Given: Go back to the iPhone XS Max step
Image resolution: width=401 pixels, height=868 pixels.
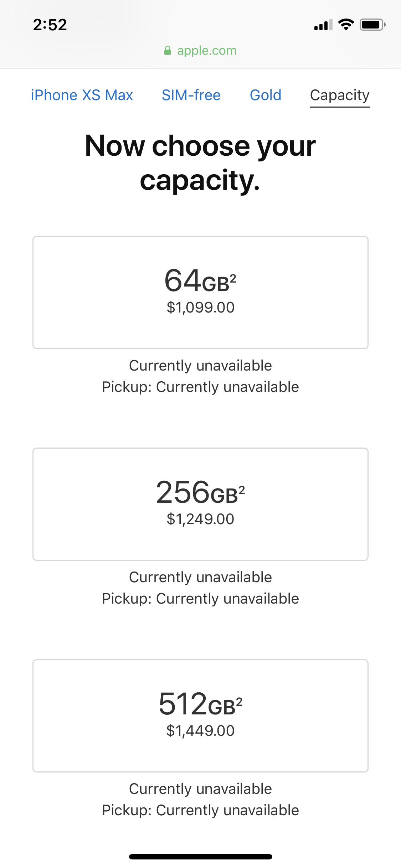Looking at the screenshot, I should 82,95.
